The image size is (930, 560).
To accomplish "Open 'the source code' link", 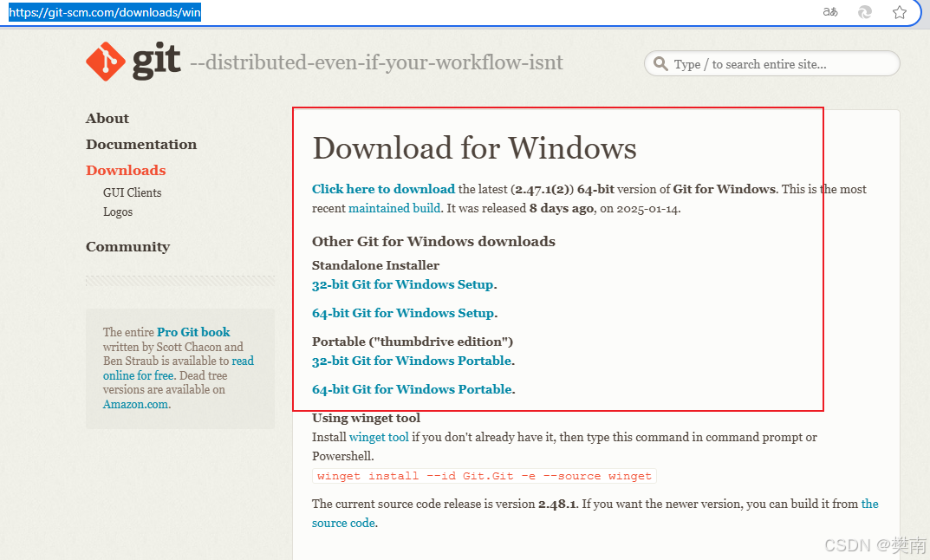I will (x=595, y=513).
